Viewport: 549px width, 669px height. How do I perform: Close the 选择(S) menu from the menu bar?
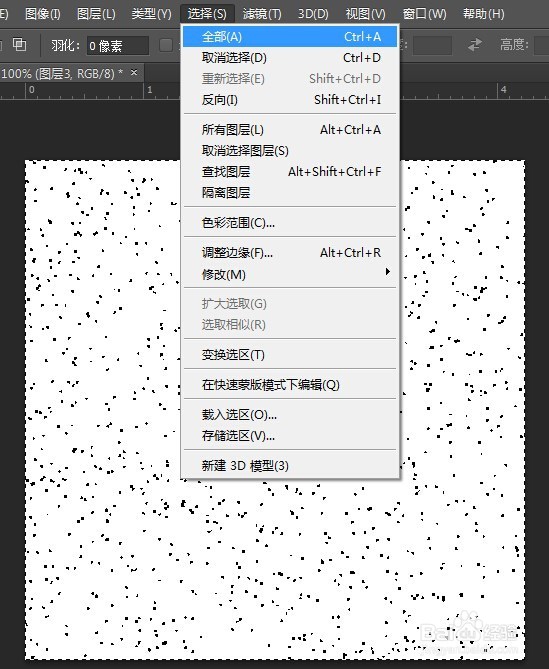[x=207, y=14]
